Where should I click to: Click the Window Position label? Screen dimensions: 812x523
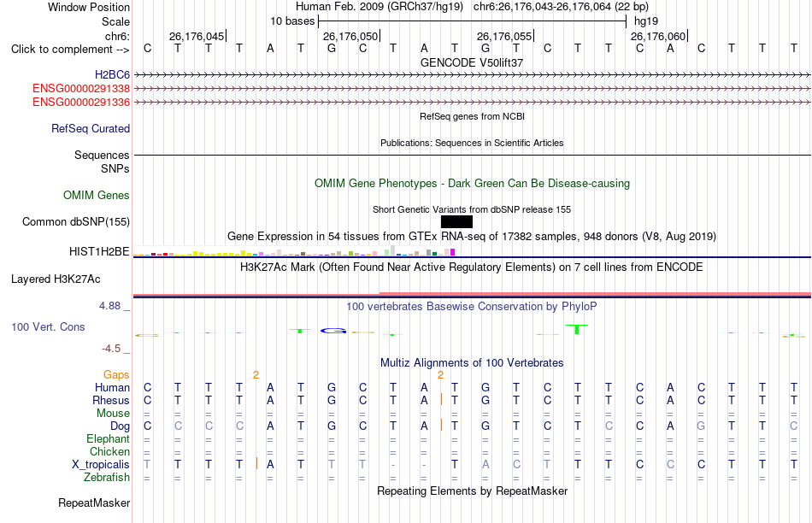(x=89, y=7)
